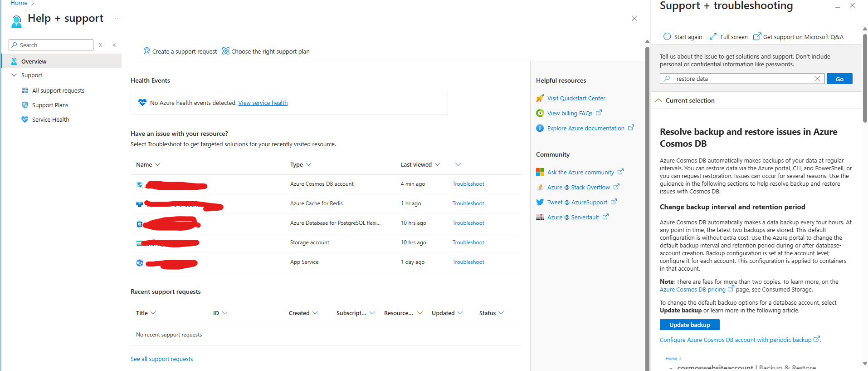The image size is (868, 371).
Task: Click the Microsoft logo beside Ask the Azure community
Action: (x=540, y=172)
